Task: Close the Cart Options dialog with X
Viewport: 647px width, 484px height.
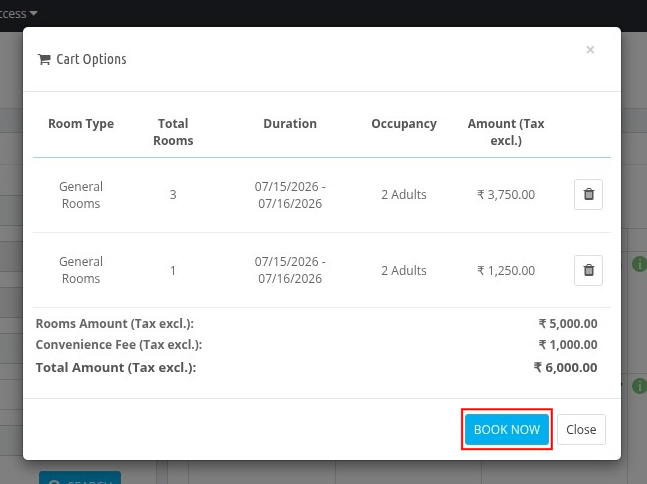Action: coord(590,50)
